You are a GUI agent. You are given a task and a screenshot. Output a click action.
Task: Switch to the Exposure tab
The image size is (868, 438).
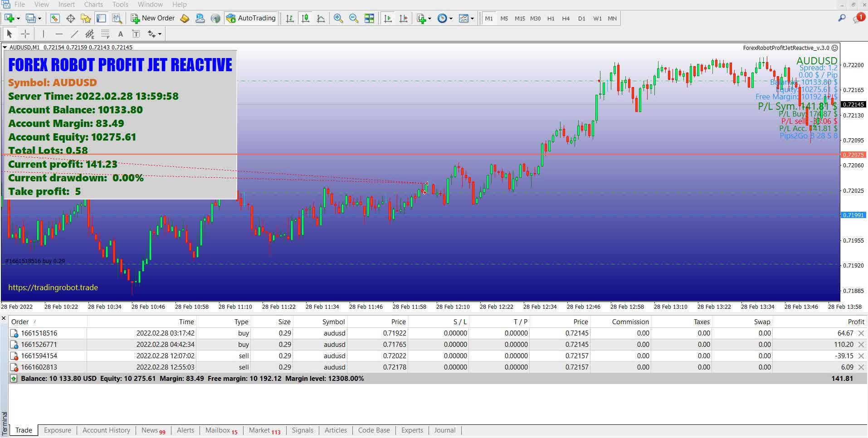(x=58, y=430)
